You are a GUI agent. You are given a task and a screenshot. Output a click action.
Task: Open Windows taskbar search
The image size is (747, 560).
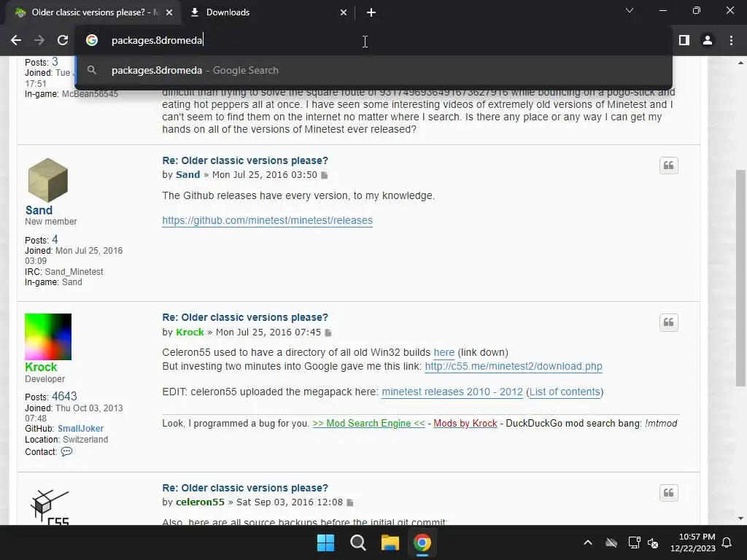click(357, 542)
